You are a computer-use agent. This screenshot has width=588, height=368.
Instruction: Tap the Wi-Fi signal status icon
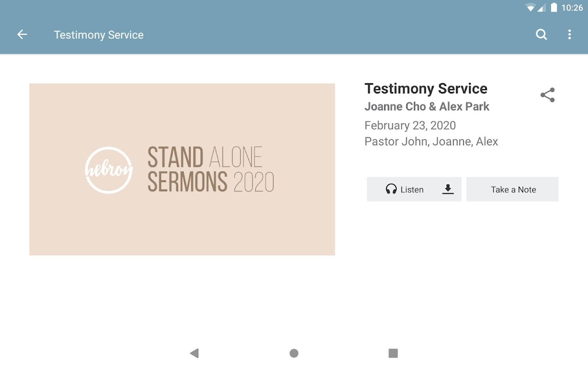(531, 7)
